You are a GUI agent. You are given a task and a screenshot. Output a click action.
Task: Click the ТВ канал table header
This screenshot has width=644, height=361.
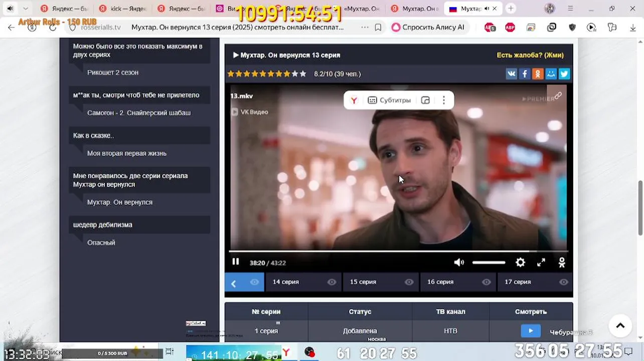[450, 311]
